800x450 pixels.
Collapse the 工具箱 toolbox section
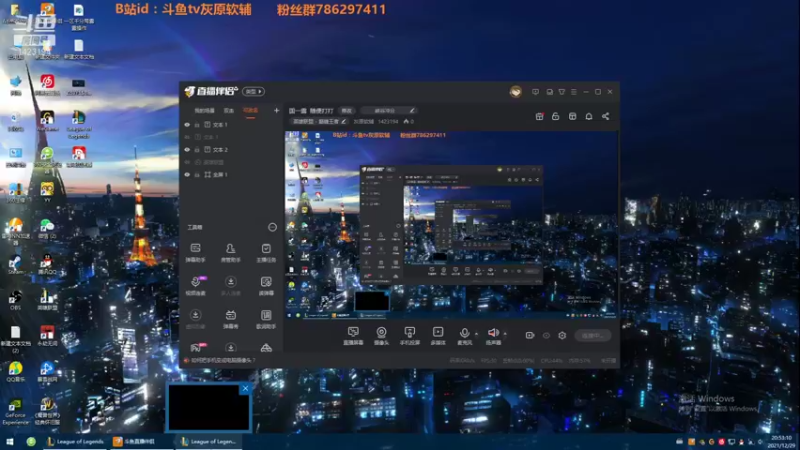tap(272, 227)
